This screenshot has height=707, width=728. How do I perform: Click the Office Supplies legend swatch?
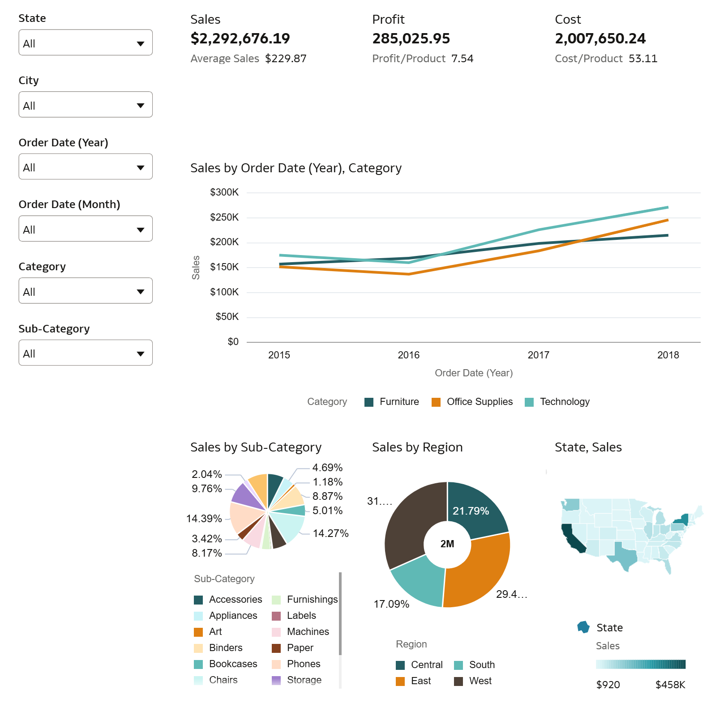click(436, 402)
